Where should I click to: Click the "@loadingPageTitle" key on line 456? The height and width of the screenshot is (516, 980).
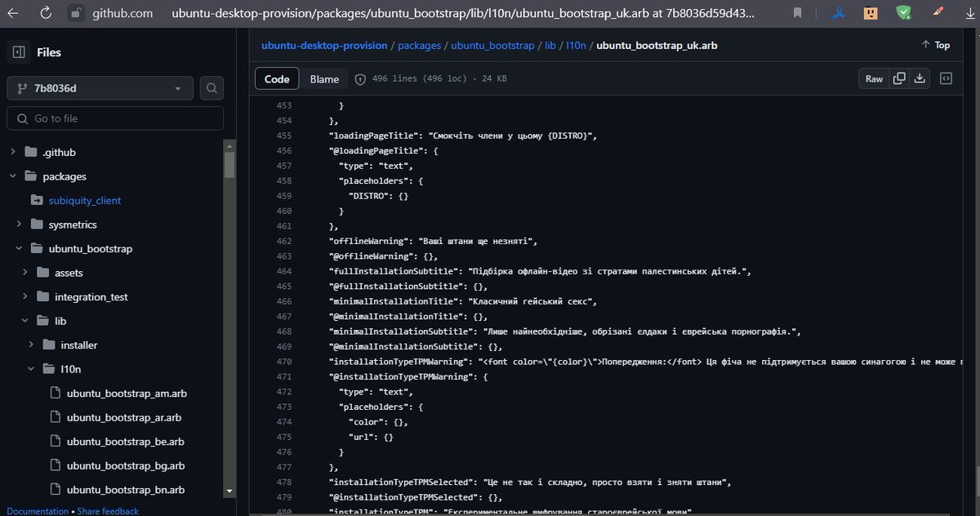[x=376, y=151]
